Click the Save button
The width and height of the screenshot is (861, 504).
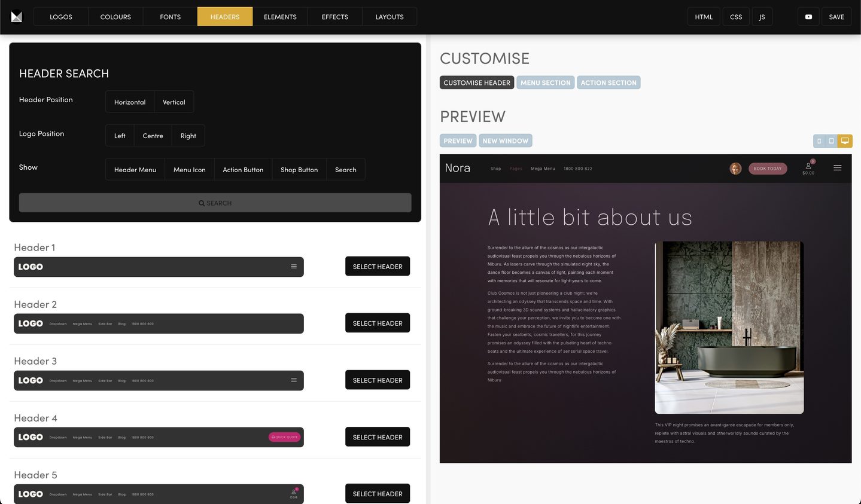point(836,17)
